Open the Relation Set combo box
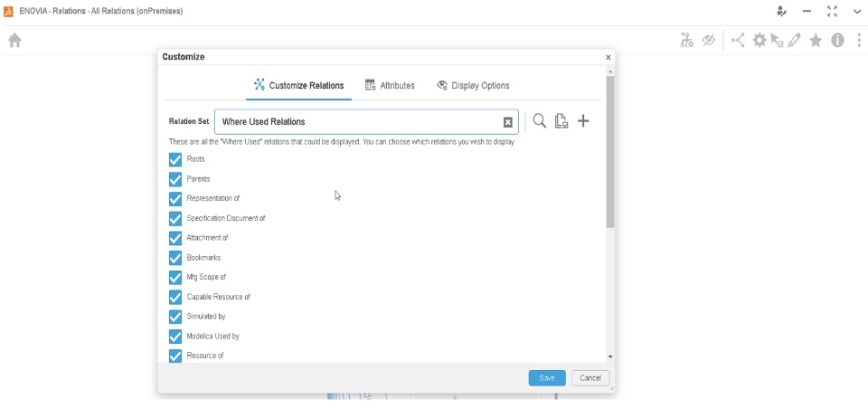Image resolution: width=868 pixels, height=418 pixels. click(362, 122)
